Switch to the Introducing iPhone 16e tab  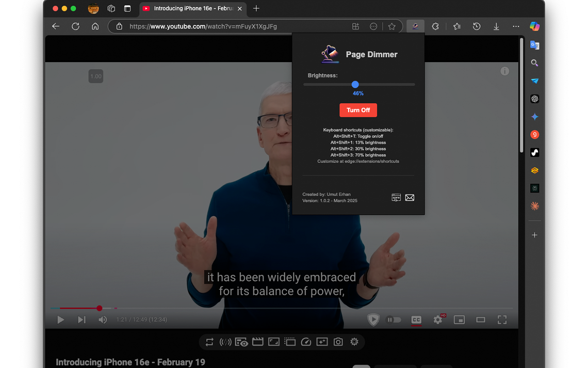point(192,8)
